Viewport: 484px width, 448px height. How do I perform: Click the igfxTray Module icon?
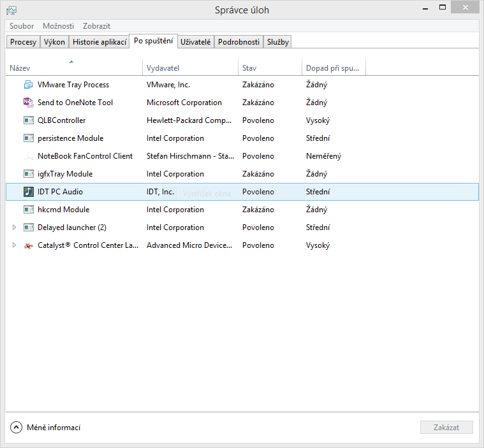29,174
